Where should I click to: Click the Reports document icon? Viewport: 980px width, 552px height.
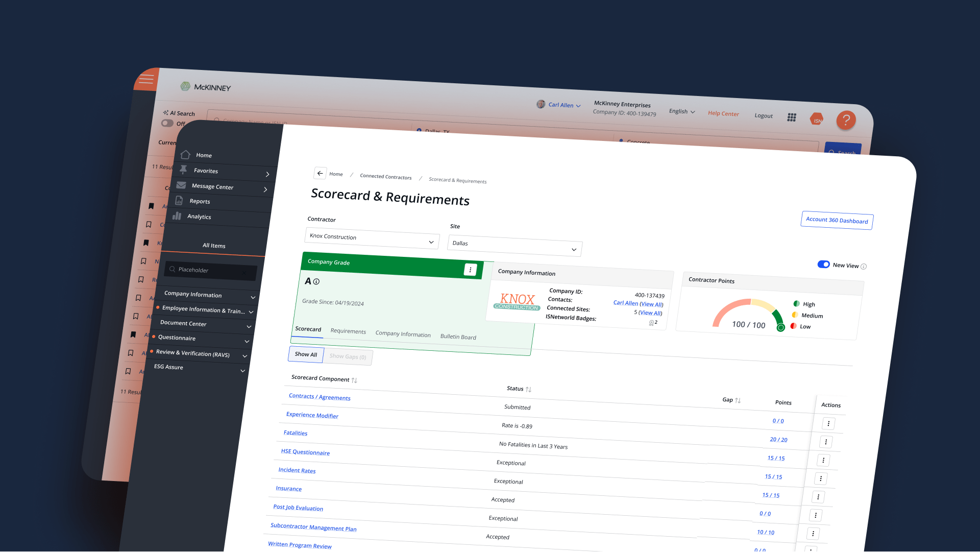click(x=179, y=200)
